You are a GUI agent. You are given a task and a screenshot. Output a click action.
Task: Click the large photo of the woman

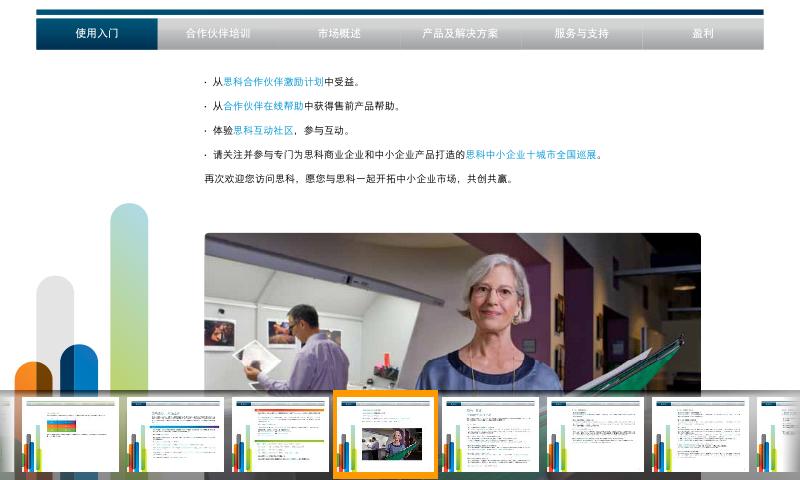pyautogui.click(x=453, y=312)
